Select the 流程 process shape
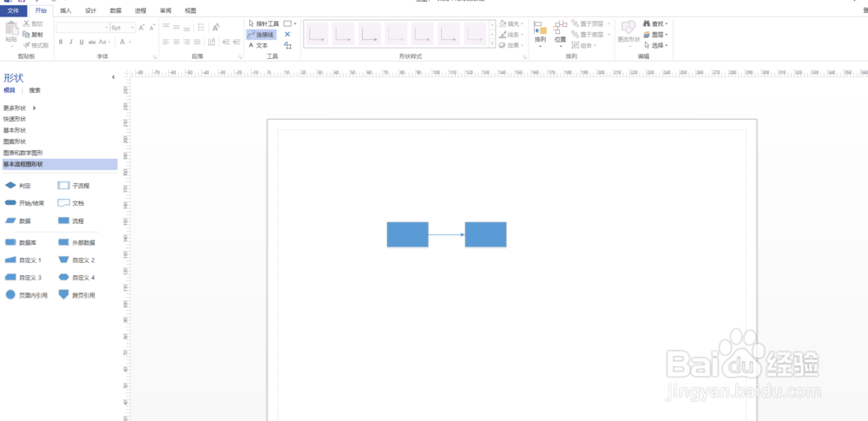Image resolution: width=868 pixels, height=421 pixels. [71, 220]
